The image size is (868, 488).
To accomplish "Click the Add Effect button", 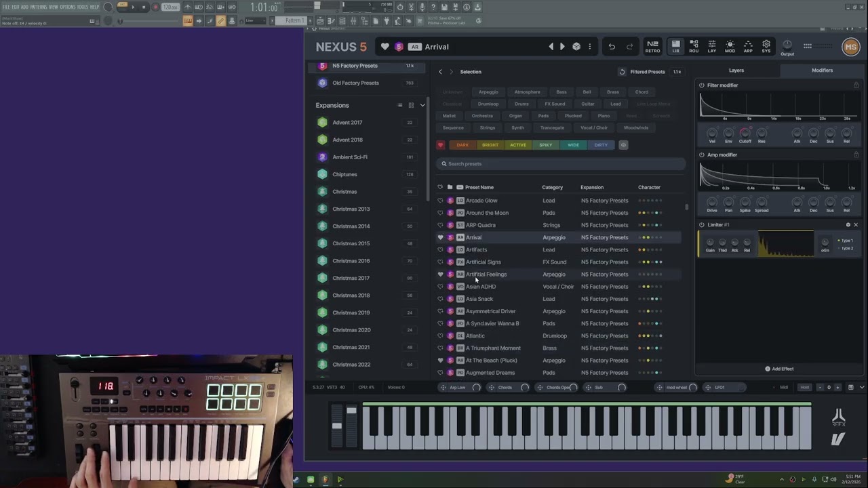I will pos(779,369).
